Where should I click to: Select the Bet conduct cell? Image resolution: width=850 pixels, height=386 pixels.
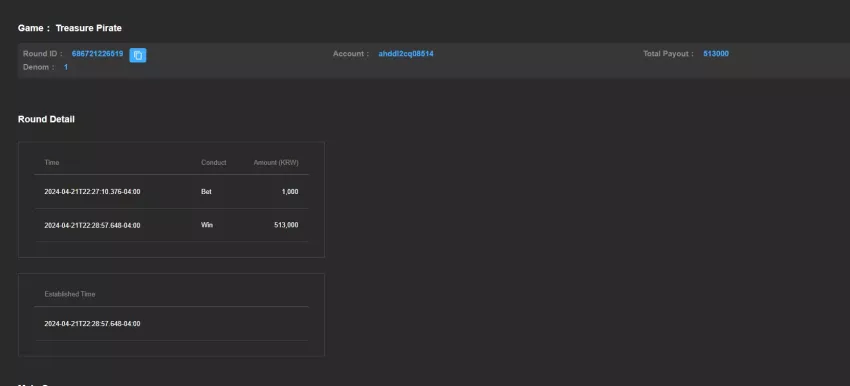coord(207,192)
